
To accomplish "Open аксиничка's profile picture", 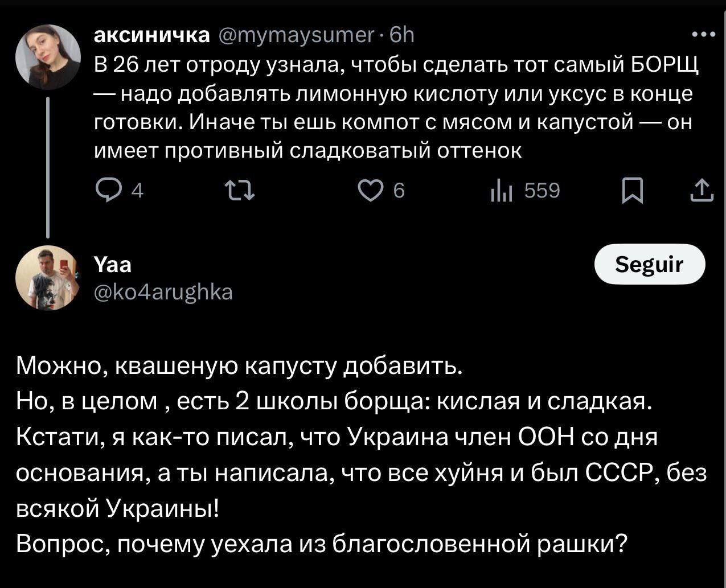I will (x=47, y=57).
